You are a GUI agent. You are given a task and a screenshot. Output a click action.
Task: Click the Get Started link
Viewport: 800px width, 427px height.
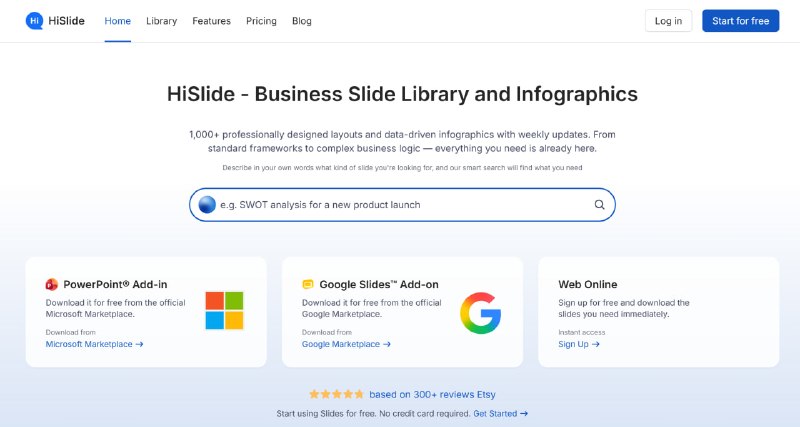(501, 414)
